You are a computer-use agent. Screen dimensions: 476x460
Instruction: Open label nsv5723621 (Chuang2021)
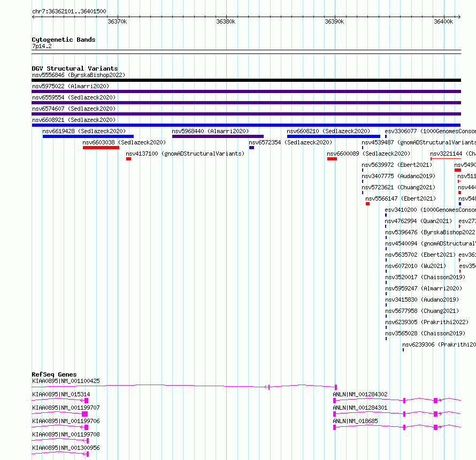pos(398,187)
